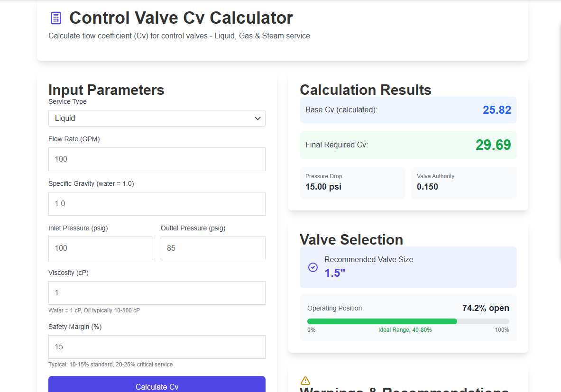The width and height of the screenshot is (561, 392).
Task: Click the 74.2% open label
Action: [x=485, y=308]
